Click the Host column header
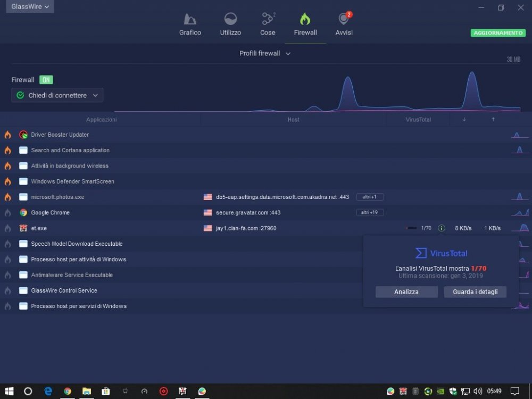 294,120
